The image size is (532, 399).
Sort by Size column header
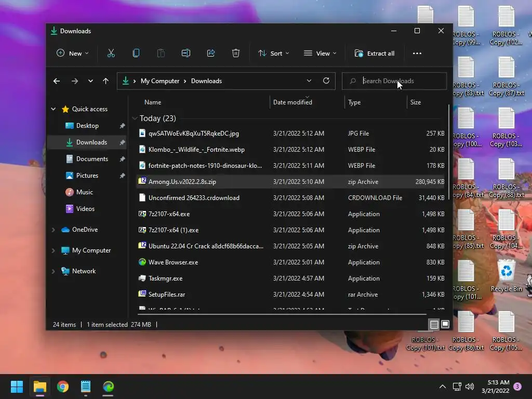tap(416, 102)
